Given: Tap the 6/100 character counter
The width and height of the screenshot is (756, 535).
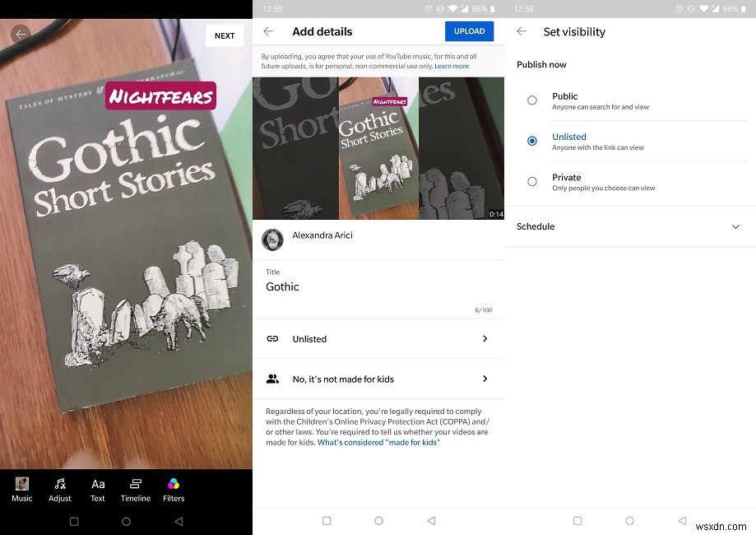Looking at the screenshot, I should pos(484,310).
